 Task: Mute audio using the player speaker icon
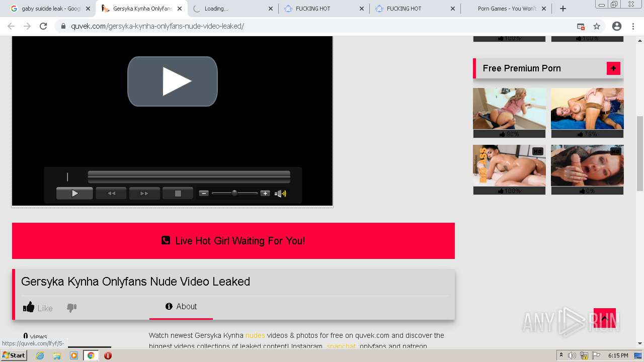[x=280, y=193]
